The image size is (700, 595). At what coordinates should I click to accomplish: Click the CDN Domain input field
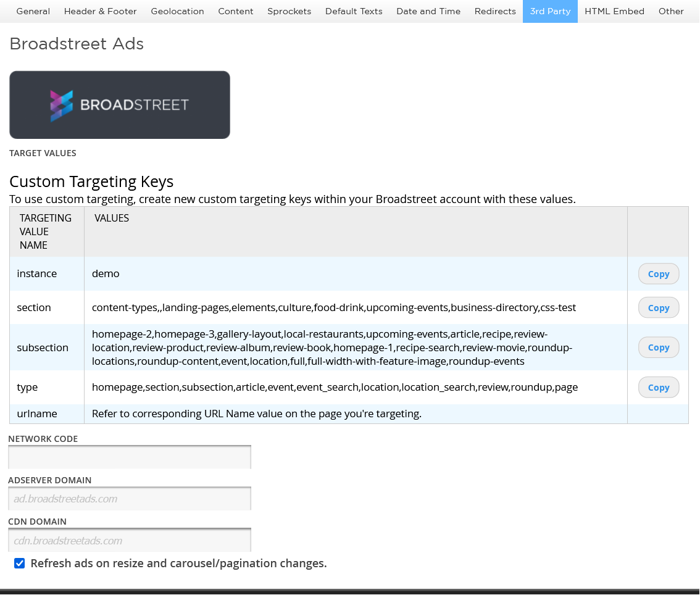click(x=130, y=540)
